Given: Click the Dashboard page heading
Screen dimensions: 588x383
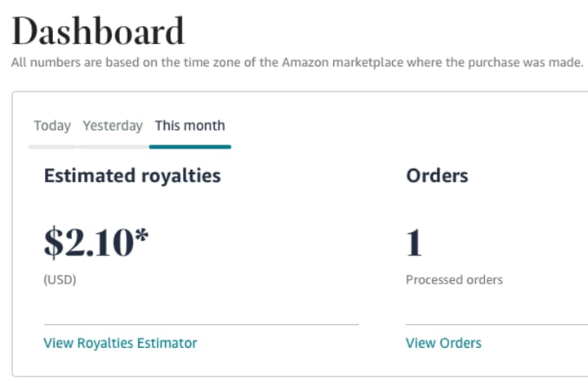Looking at the screenshot, I should point(98,31).
